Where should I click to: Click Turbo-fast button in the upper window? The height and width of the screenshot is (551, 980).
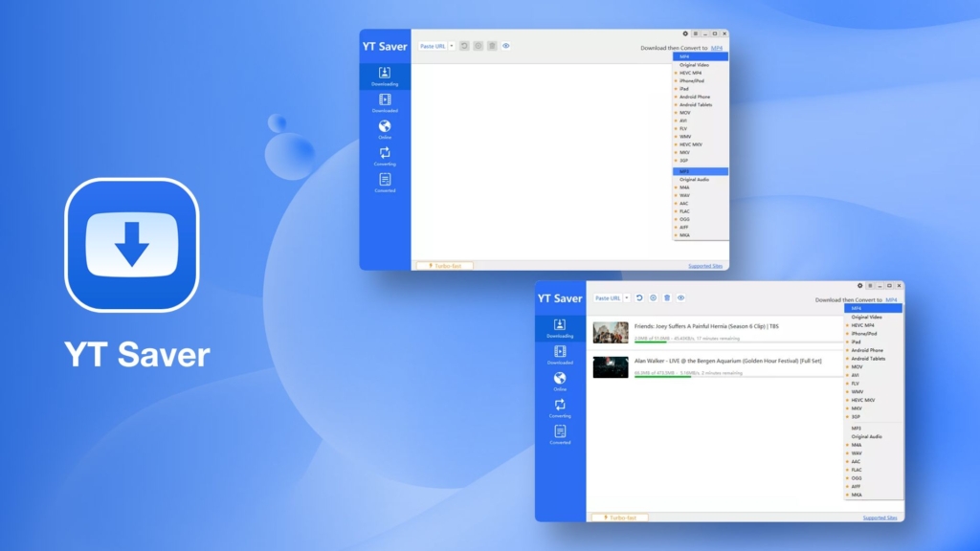pos(444,266)
